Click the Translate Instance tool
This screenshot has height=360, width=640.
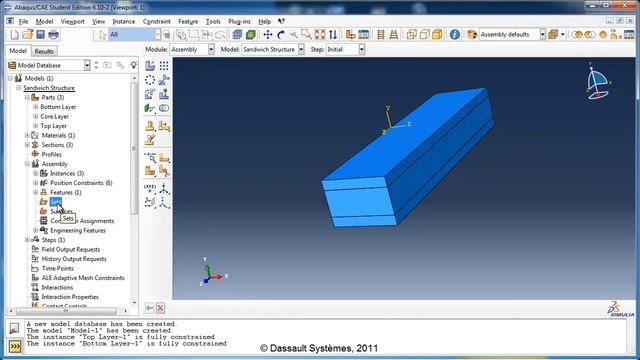tap(164, 80)
